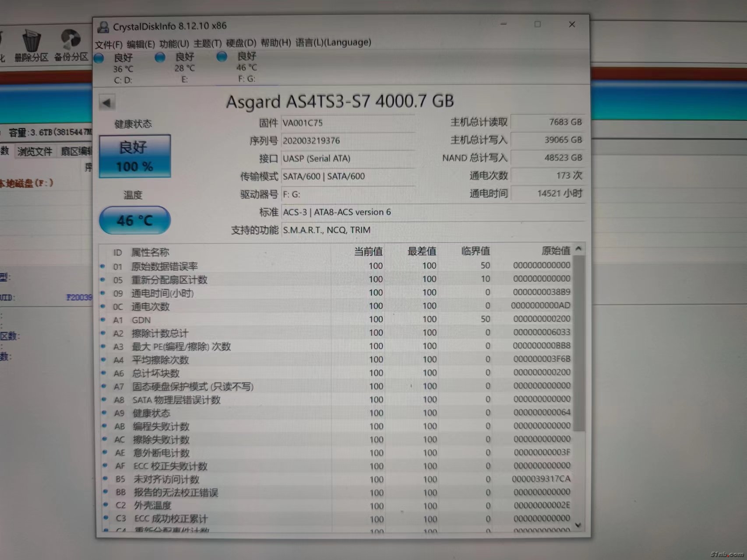This screenshot has height=560, width=747.
Task: Select the A1 GDN row
Action: 336,320
